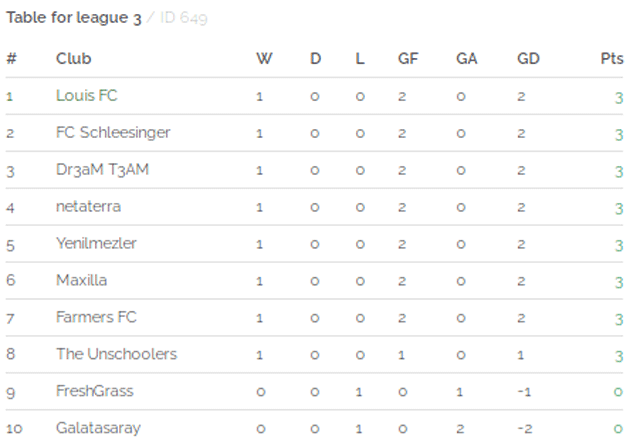Open the Galatasaray club entry

point(98,428)
